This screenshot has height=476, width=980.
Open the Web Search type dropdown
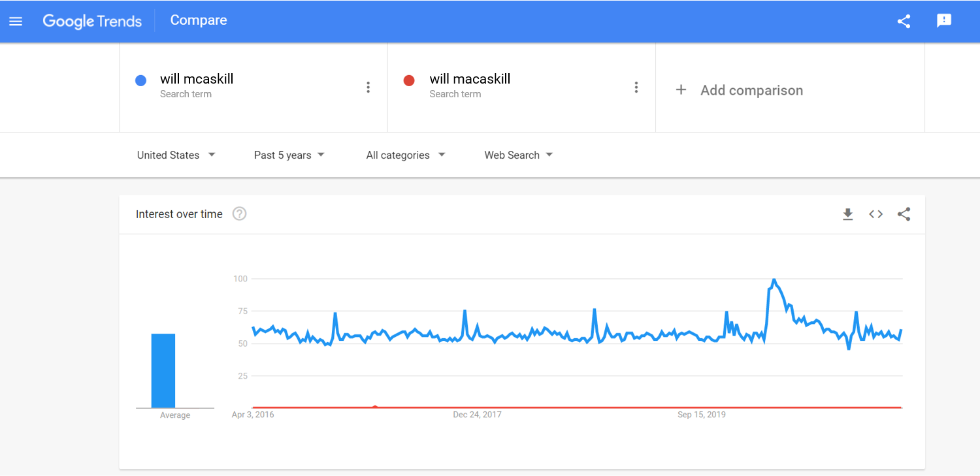pos(519,155)
